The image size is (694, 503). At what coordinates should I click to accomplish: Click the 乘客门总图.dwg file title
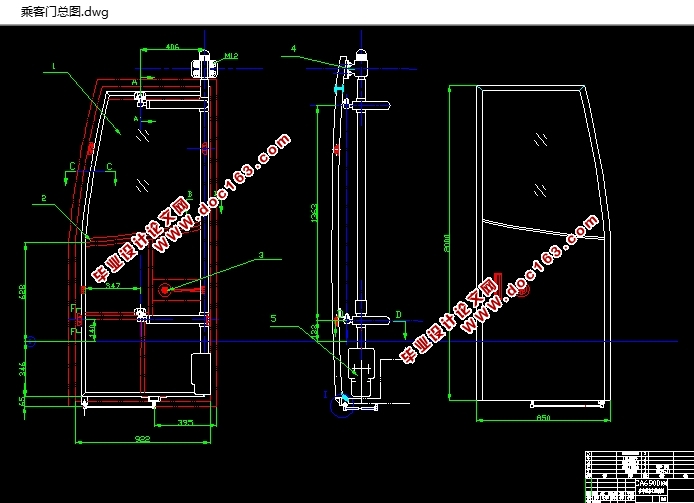point(65,12)
